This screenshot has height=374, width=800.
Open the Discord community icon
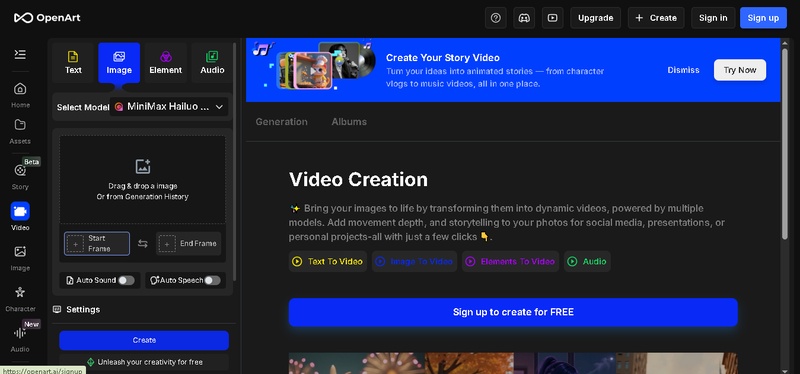[x=524, y=18]
